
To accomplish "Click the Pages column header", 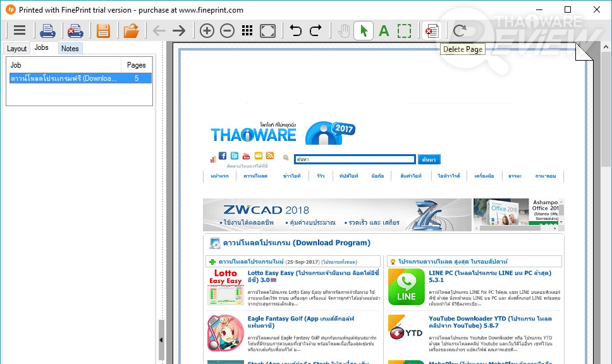I will 136,65.
